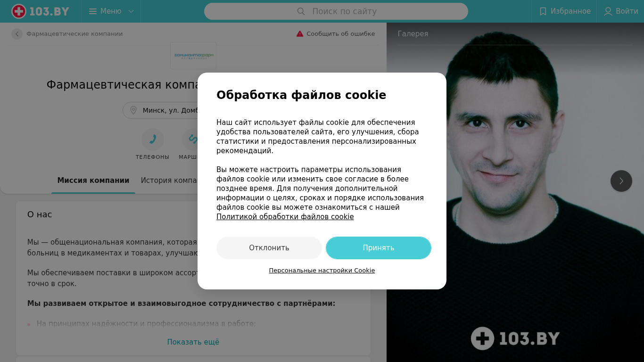Focus the Поиск по сайту field
This screenshot has width=644, height=362.
[x=336, y=11]
